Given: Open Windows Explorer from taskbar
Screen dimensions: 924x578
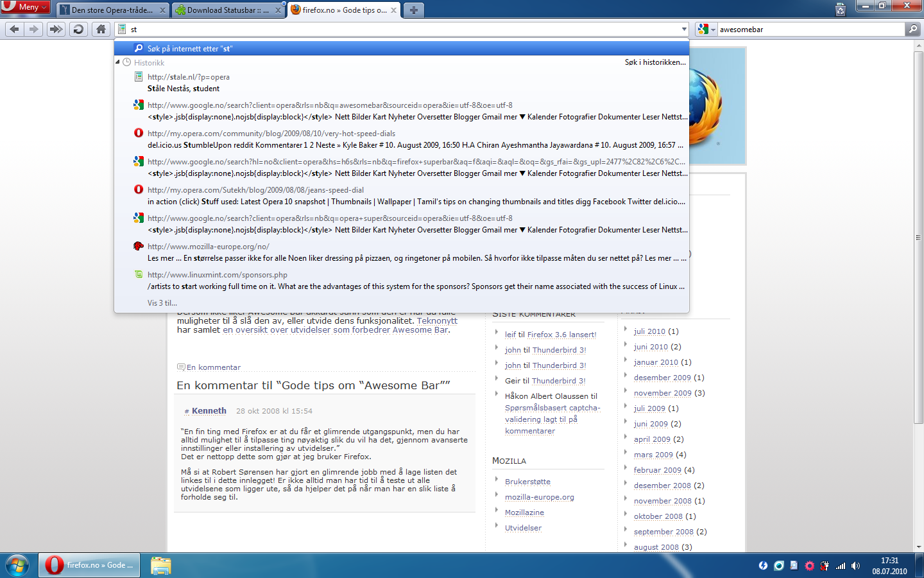Looking at the screenshot, I should [160, 565].
